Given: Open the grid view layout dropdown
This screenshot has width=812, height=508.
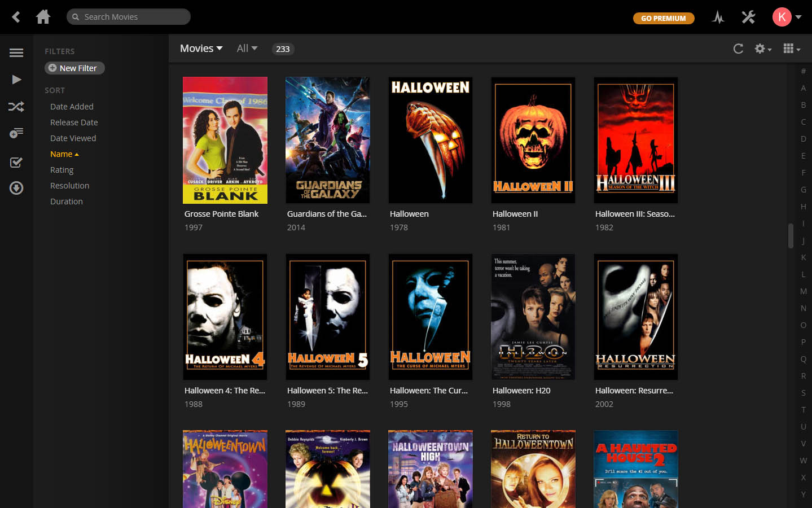Looking at the screenshot, I should click(x=791, y=49).
